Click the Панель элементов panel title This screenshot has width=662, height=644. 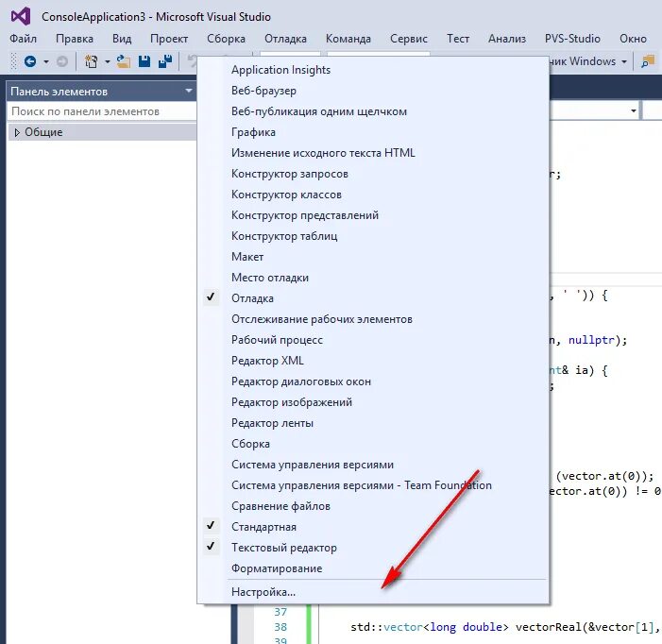coord(59,92)
